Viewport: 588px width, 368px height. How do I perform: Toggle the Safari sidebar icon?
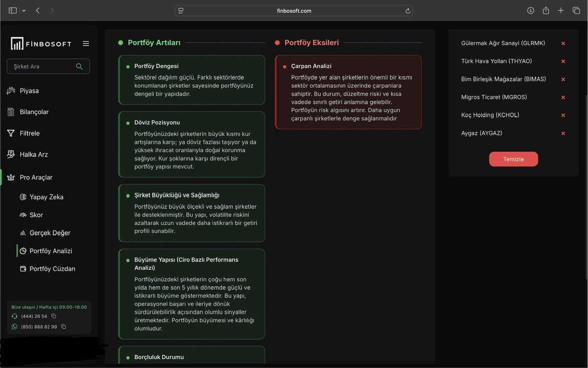pyautogui.click(x=13, y=10)
